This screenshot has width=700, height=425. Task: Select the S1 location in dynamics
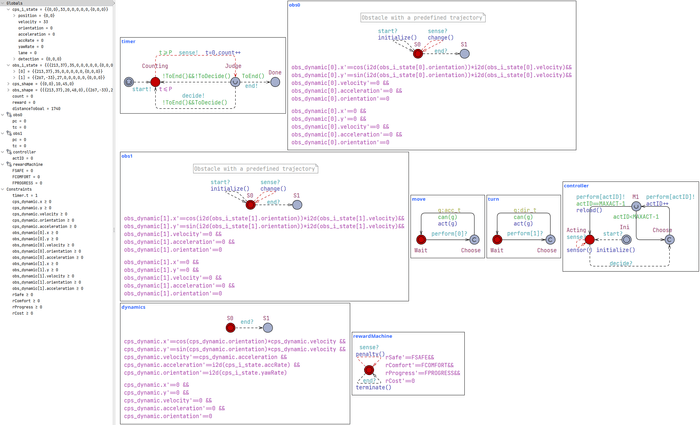(x=267, y=328)
